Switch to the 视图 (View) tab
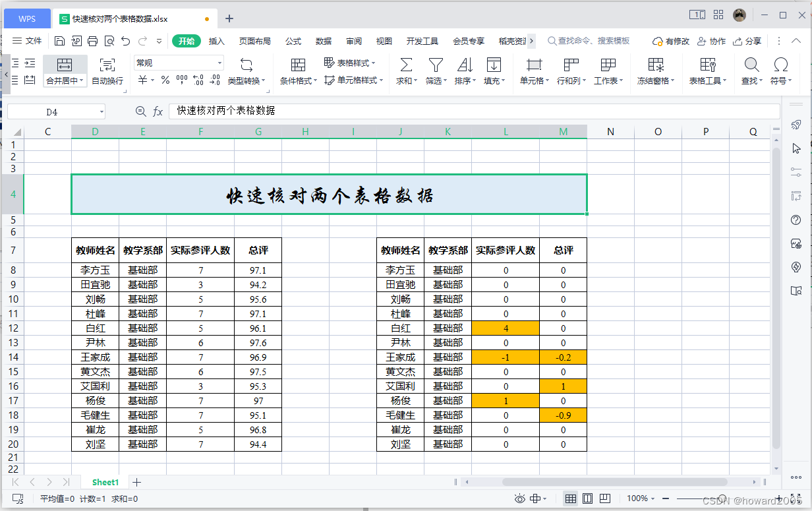 tap(384, 41)
